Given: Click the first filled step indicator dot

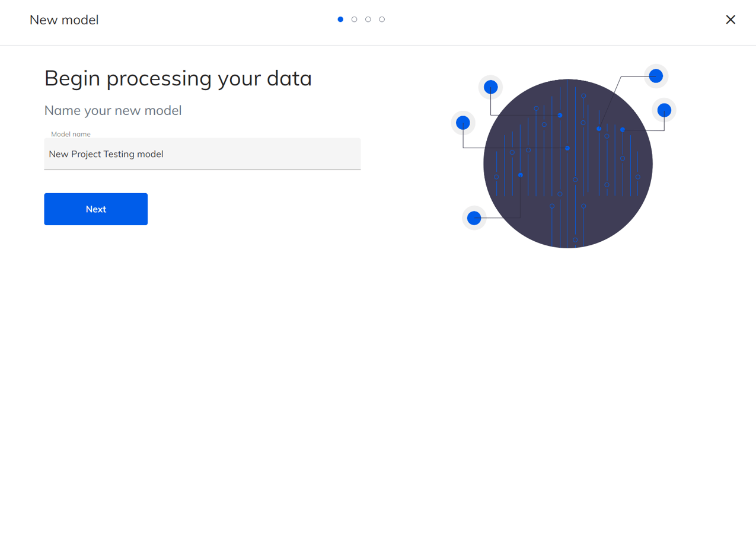Looking at the screenshot, I should pos(340,20).
